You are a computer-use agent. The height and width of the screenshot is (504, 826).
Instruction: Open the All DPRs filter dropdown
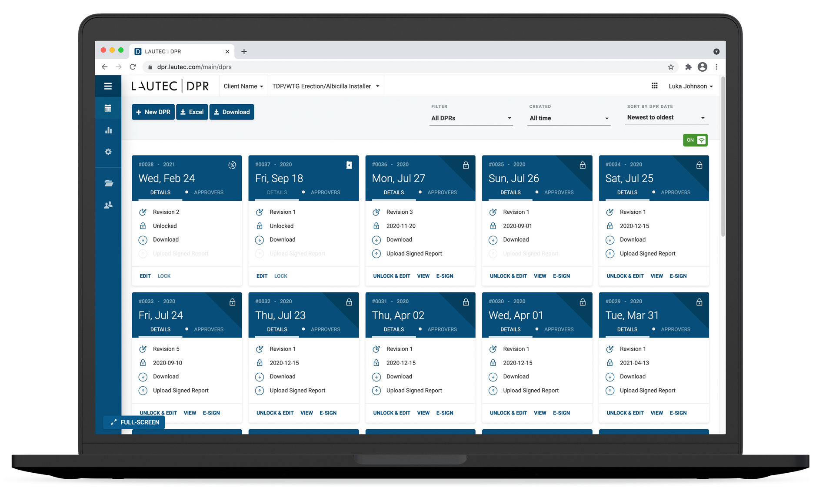471,118
